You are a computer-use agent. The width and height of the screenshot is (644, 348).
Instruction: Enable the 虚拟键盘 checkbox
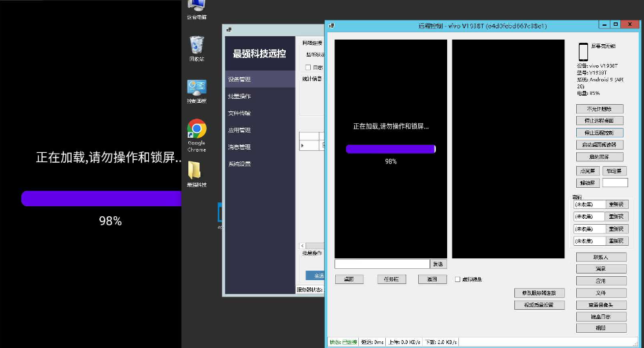[458, 279]
